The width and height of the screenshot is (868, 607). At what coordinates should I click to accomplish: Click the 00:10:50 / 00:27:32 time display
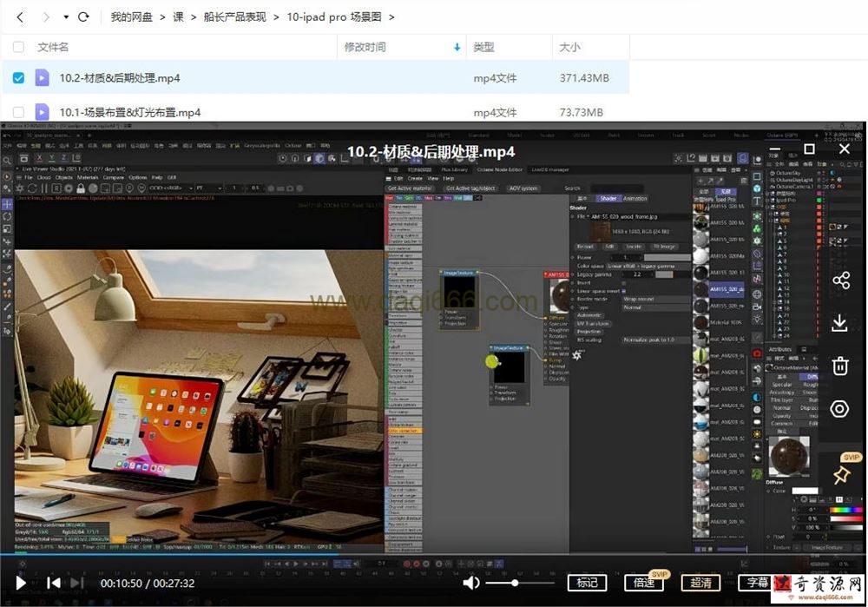pyautogui.click(x=148, y=584)
